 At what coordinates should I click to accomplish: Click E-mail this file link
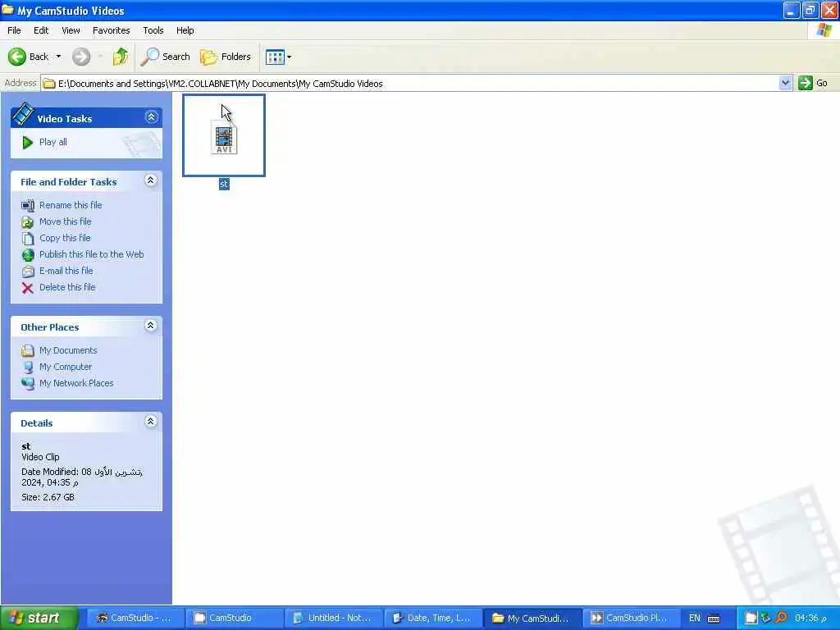[66, 271]
